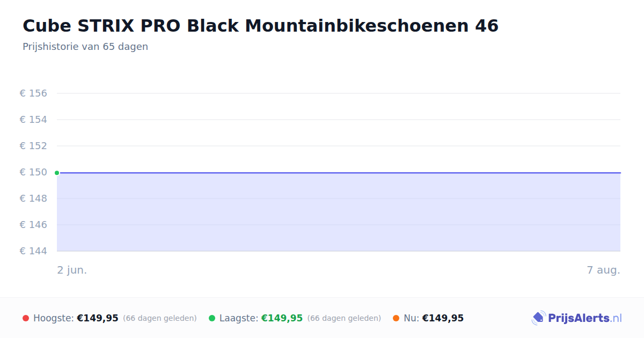Click the Nu current price €149,95
This screenshot has width=644, height=338.
coord(443,318)
